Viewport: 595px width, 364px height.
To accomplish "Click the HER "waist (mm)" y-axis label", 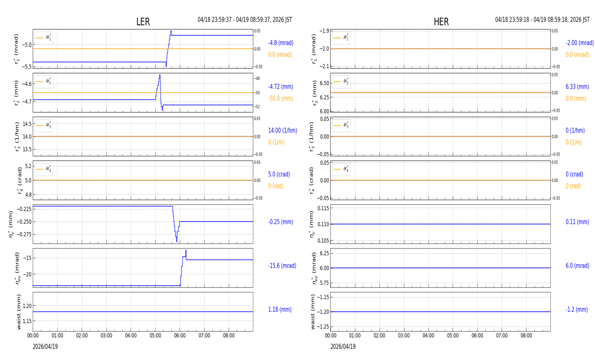I will tap(313, 312).
